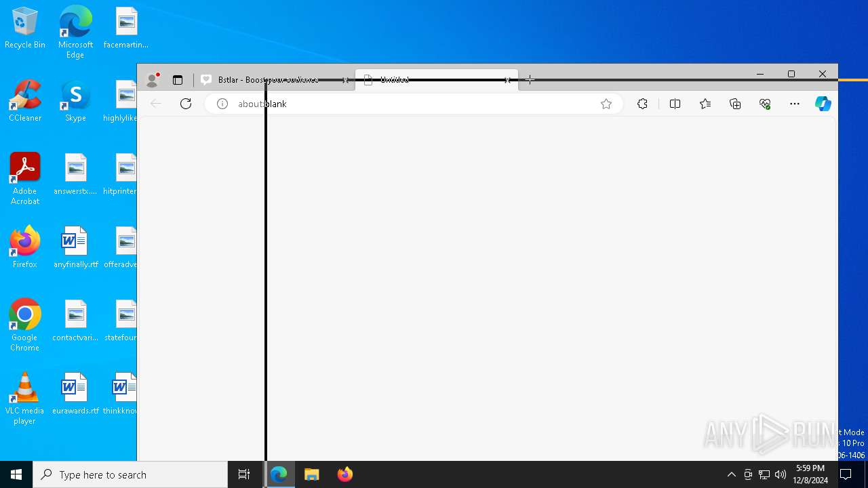The width and height of the screenshot is (868, 488).
Task: Open the volume control tray icon
Action: tap(781, 474)
